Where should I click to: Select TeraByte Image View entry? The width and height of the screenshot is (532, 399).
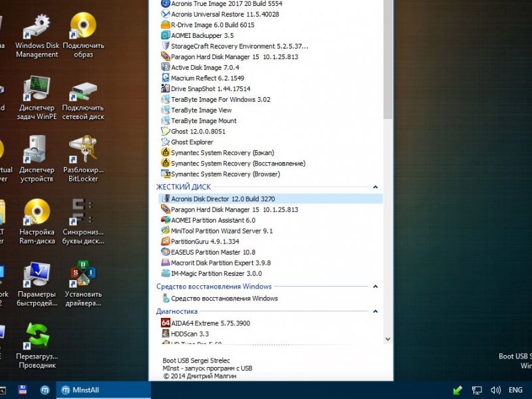point(196,110)
